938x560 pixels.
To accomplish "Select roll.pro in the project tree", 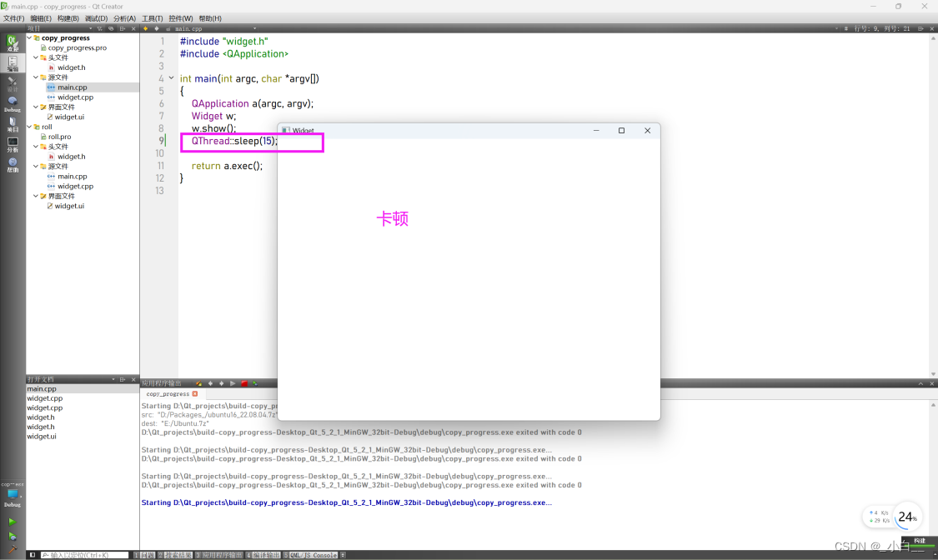I will [59, 137].
